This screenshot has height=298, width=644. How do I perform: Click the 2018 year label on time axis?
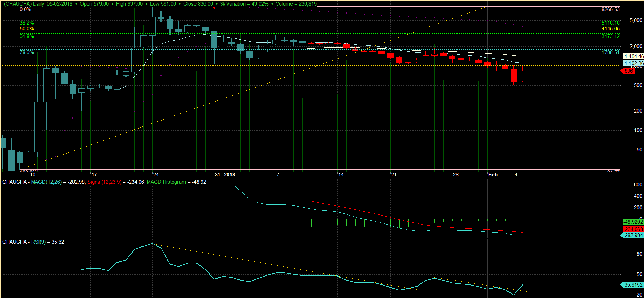pos(229,175)
